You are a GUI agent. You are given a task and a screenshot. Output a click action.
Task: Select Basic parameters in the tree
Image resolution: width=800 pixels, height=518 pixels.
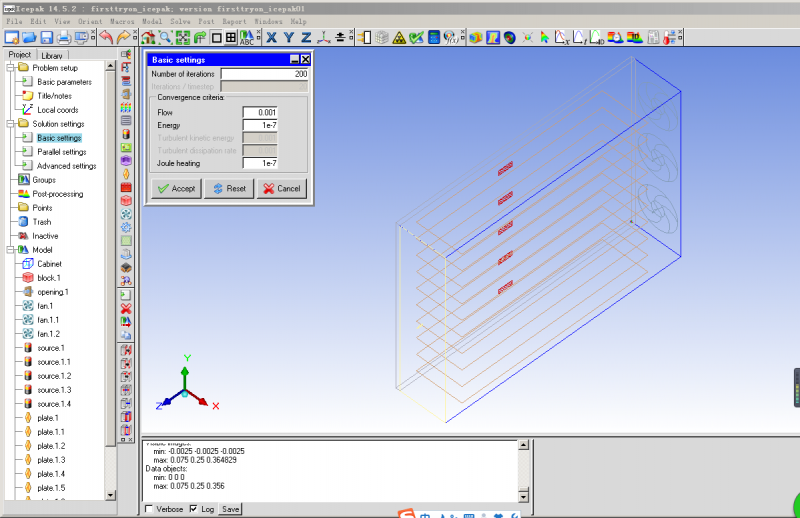tap(64, 82)
